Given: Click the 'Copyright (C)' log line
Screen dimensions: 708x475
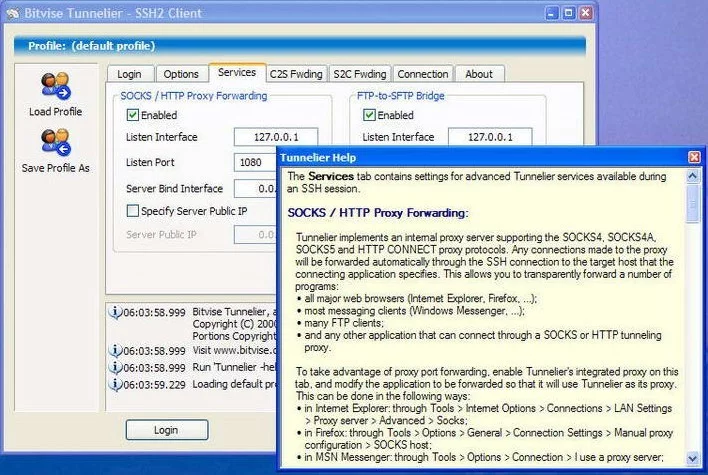Looking at the screenshot, I should [234, 324].
